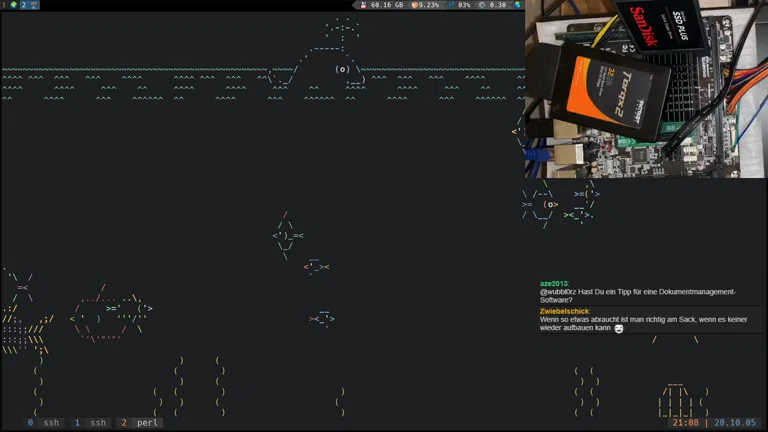Click the first workspace icon in top-left corner
The image size is (768, 432).
(x=5, y=5)
